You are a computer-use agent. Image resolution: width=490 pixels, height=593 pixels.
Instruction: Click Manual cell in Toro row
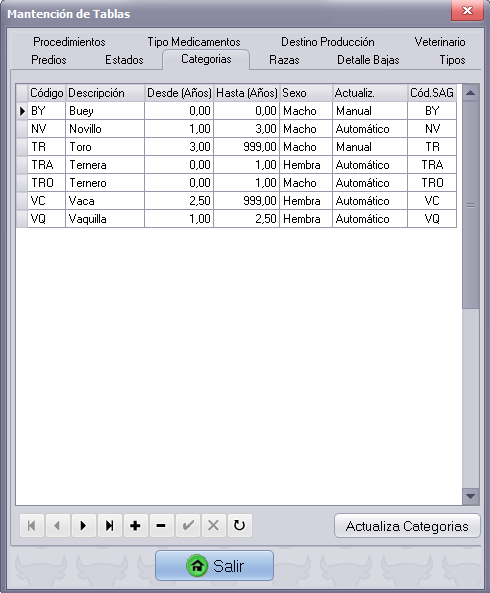pyautogui.click(x=370, y=147)
